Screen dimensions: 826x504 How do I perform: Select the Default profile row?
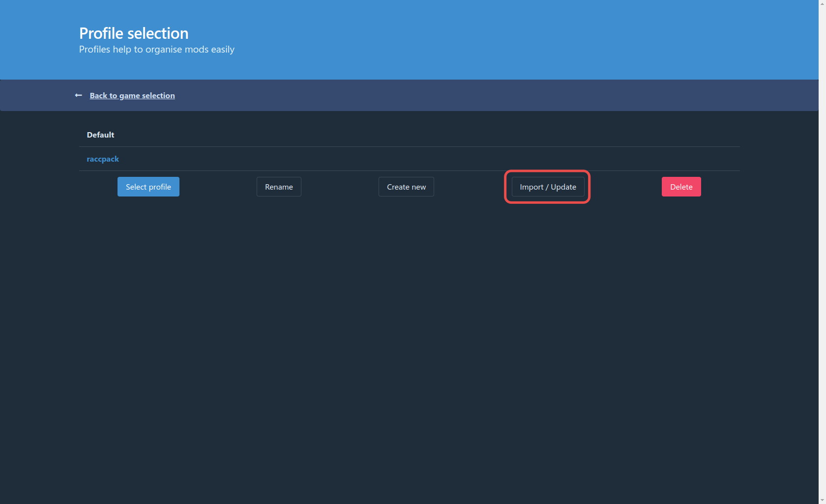(409, 135)
